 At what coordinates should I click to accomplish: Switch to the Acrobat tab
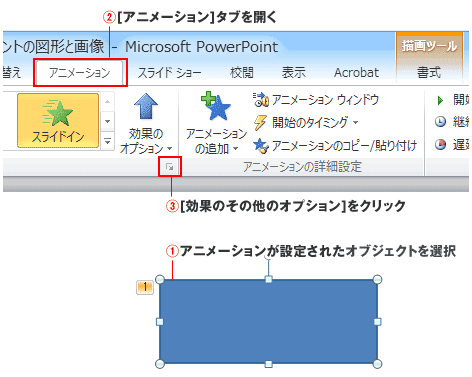coord(356,72)
